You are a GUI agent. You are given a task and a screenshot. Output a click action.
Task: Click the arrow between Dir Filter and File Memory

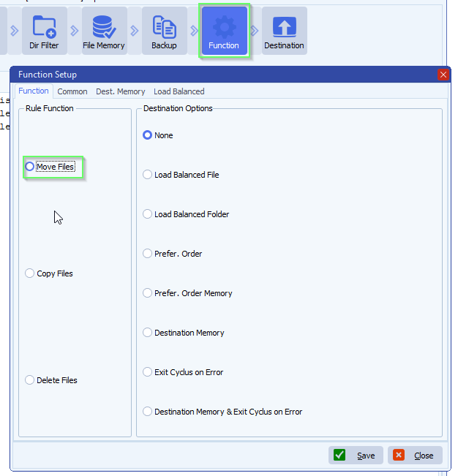(75, 31)
